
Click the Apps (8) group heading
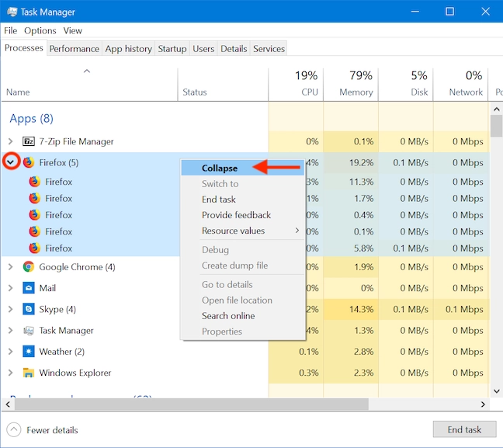pyautogui.click(x=31, y=119)
